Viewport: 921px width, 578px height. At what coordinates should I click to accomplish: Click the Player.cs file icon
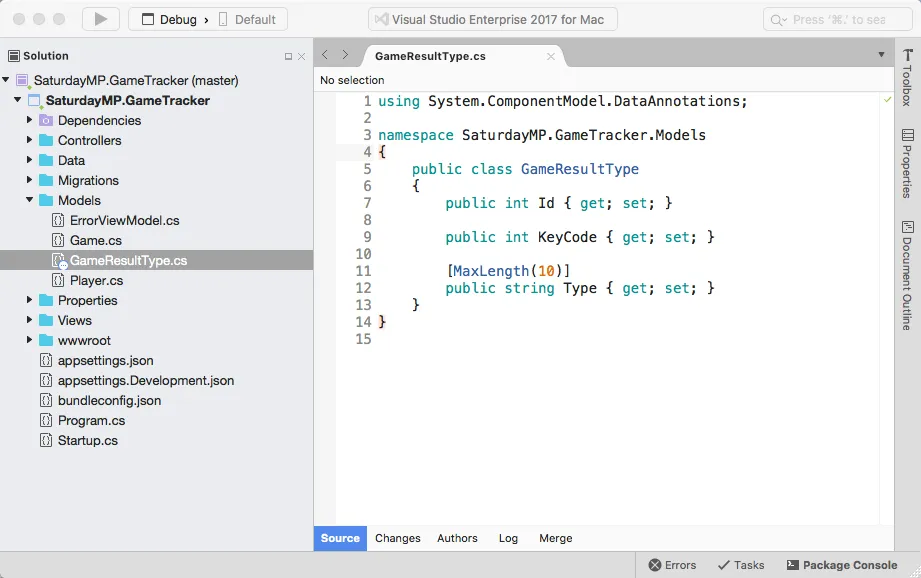pyautogui.click(x=58, y=280)
